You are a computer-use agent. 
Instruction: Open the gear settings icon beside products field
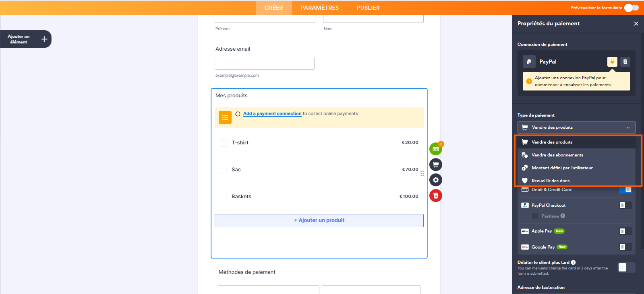pyautogui.click(x=435, y=180)
